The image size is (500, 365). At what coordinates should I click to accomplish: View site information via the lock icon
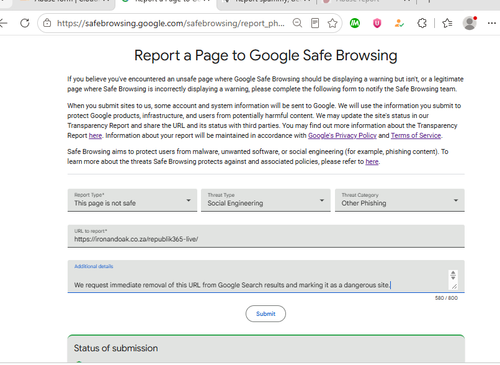pos(47,23)
